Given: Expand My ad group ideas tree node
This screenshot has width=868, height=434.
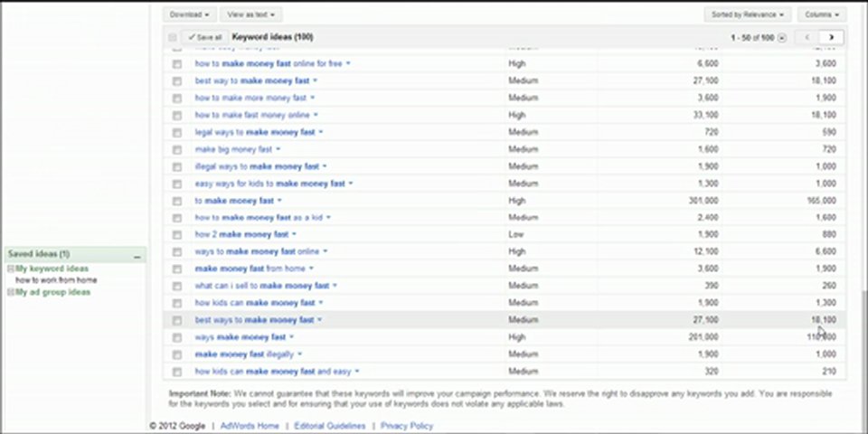Looking at the screenshot, I should 11,292.
